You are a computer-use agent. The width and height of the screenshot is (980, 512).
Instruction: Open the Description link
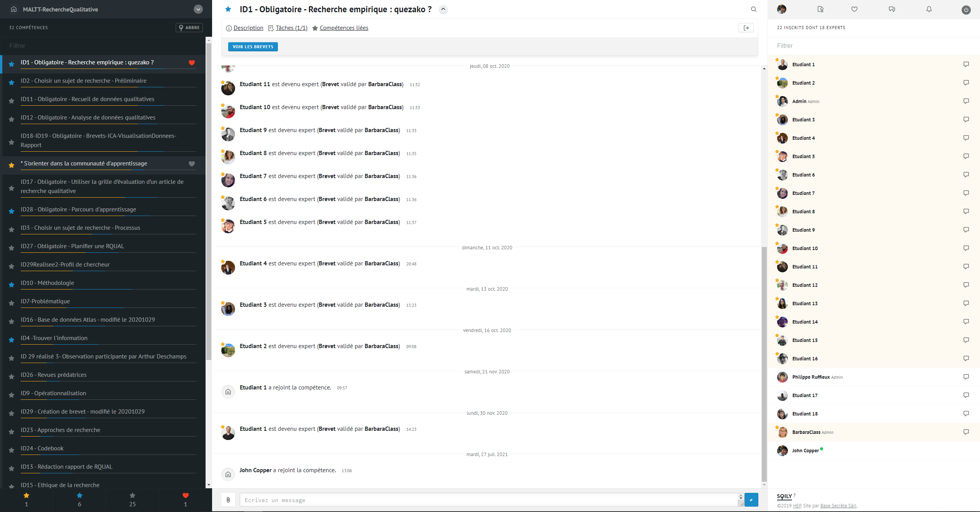pyautogui.click(x=248, y=28)
